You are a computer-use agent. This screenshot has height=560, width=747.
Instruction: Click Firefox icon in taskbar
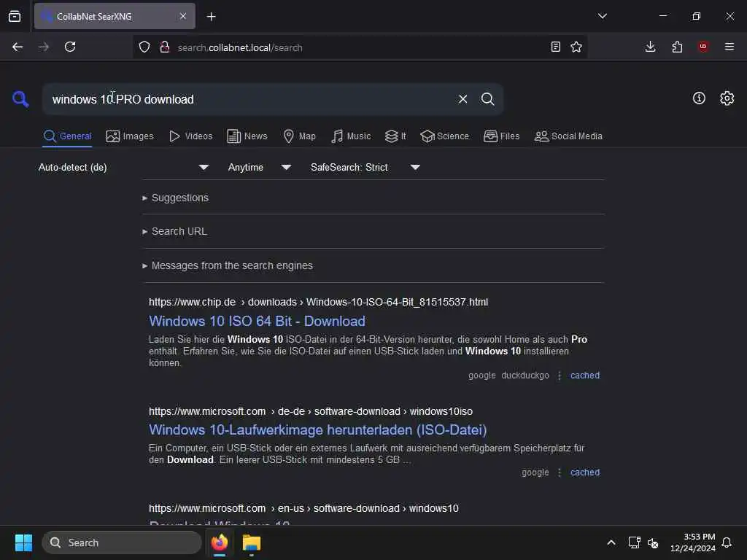[220, 542]
